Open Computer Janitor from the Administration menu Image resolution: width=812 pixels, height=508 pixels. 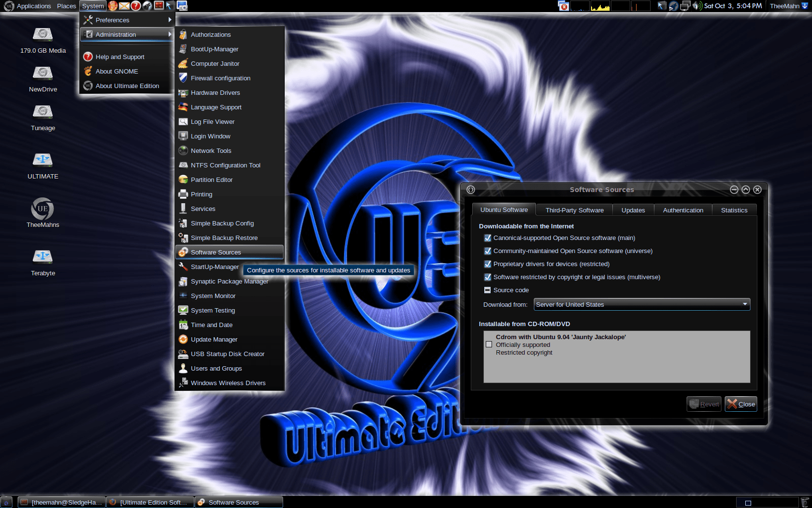[230, 63]
